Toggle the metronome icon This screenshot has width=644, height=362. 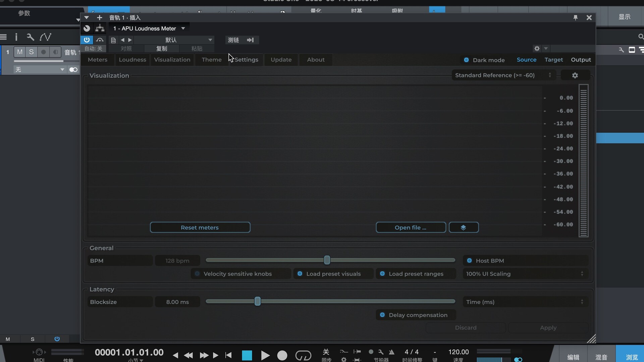point(391,352)
